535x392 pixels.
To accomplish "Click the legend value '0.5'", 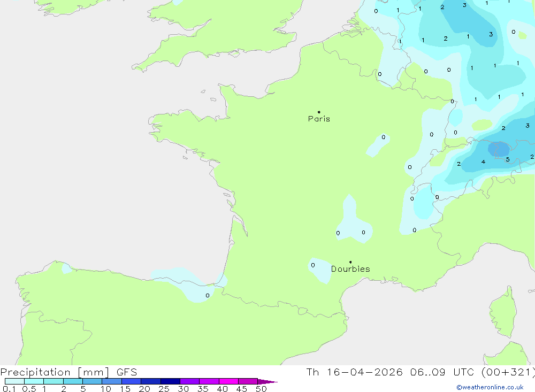I will point(29,389).
